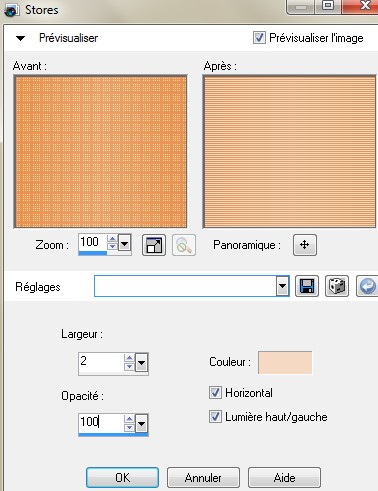378x491 pixels.
Task: Open the Zoom slider dropdown arrow
Action: tap(124, 243)
